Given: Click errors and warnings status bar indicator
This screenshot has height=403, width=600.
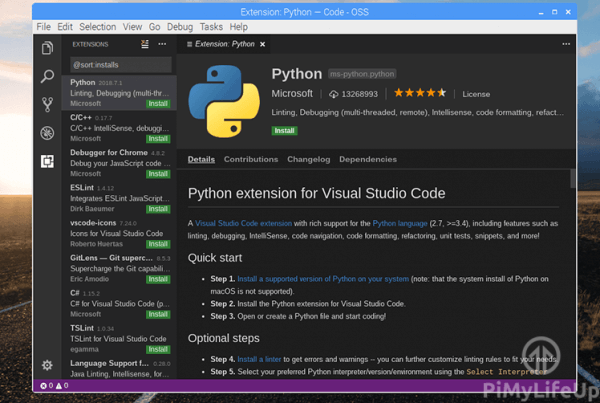Looking at the screenshot, I should [54, 385].
